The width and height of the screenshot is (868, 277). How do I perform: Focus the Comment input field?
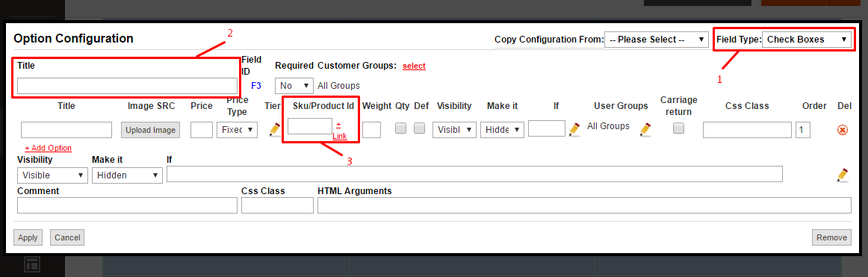pyautogui.click(x=127, y=205)
